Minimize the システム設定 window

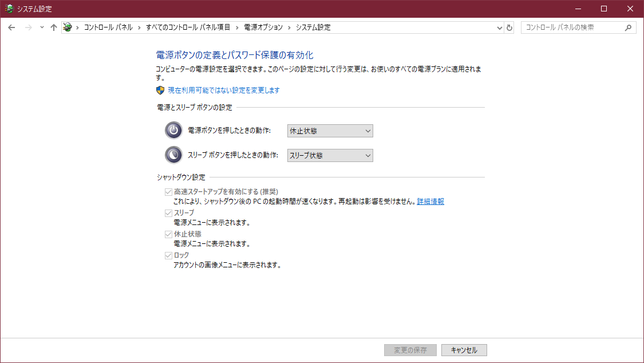(x=578, y=9)
